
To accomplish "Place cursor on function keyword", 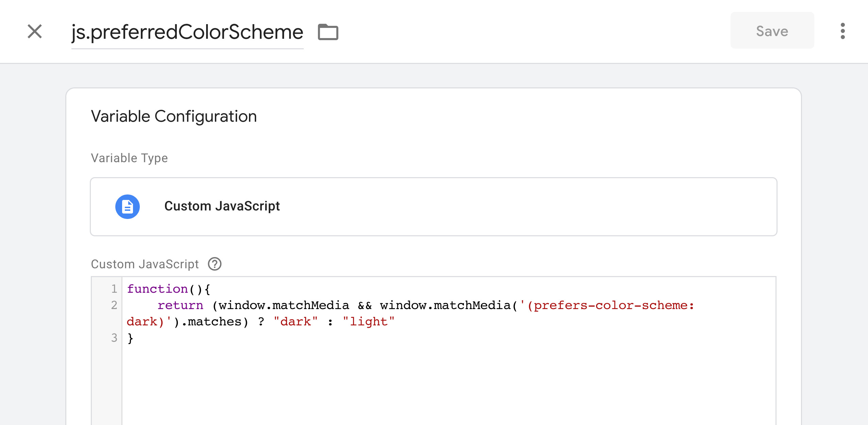I will point(157,289).
